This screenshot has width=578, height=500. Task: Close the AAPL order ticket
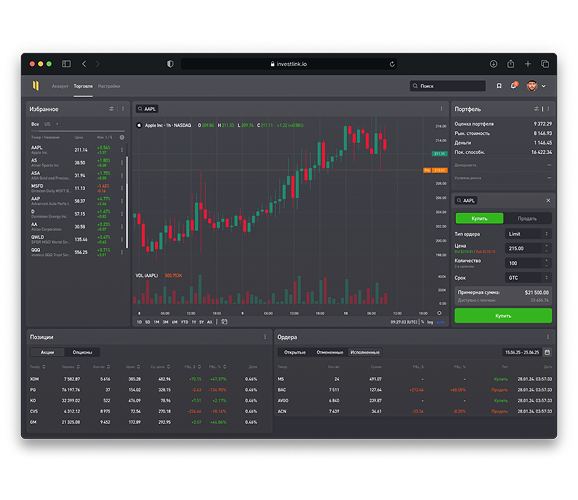tap(548, 200)
